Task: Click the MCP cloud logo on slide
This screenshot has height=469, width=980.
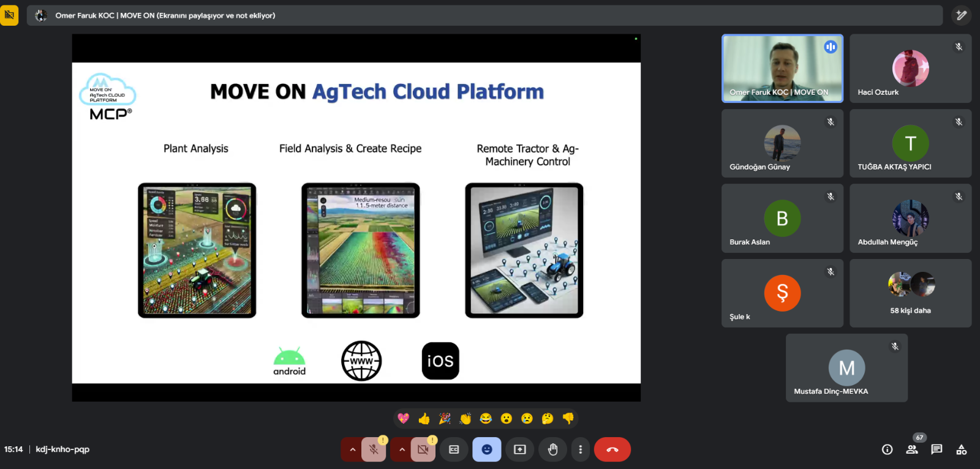Action: [108, 97]
